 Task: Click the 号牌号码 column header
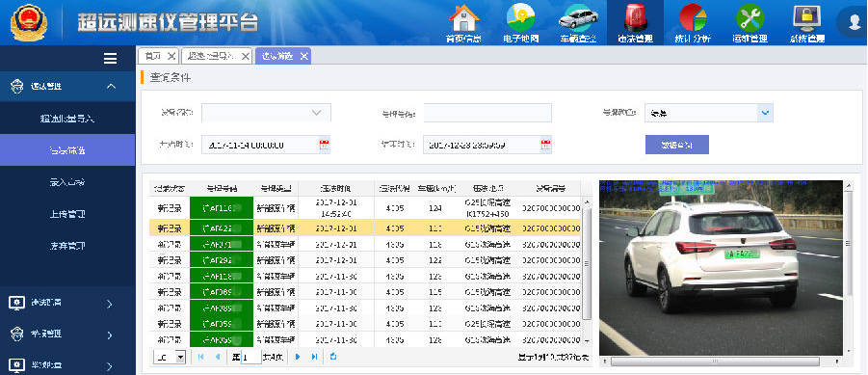pos(221,188)
